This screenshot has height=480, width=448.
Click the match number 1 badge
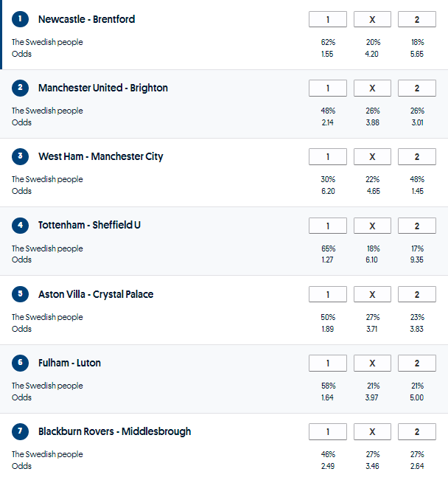coord(20,19)
